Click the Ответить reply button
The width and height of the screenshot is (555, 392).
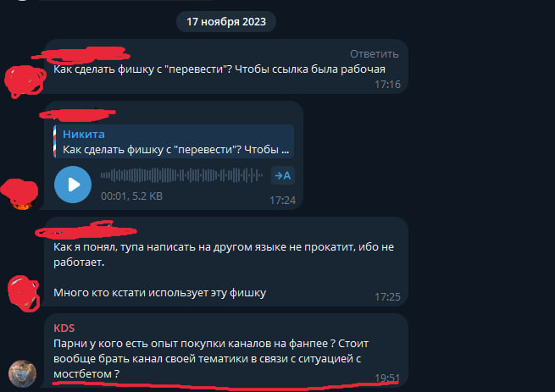tap(375, 54)
